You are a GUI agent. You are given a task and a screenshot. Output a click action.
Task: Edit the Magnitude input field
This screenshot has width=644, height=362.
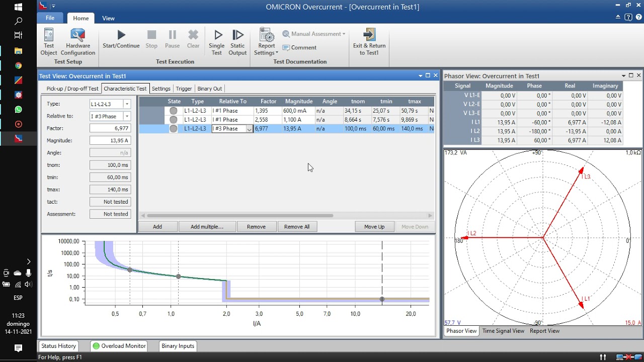110,140
